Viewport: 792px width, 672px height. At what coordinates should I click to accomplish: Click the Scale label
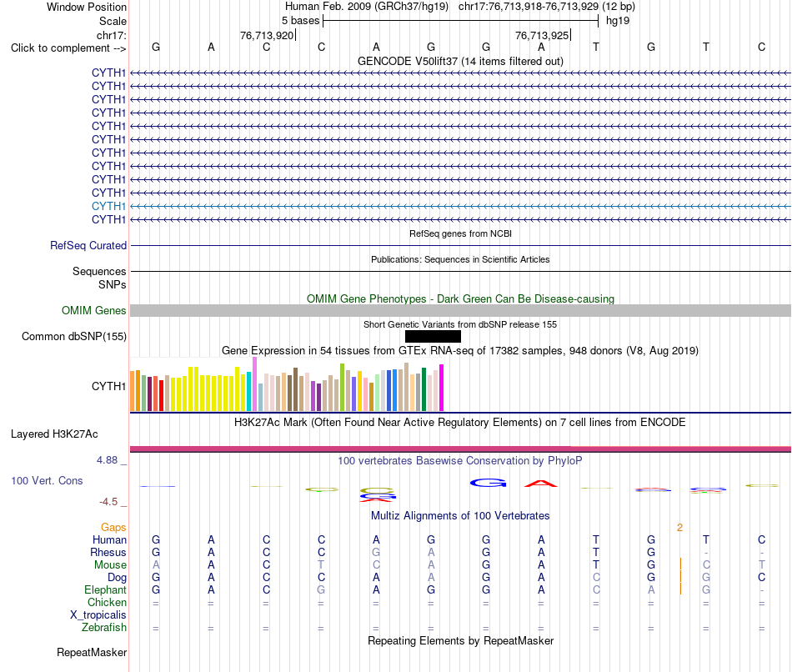click(113, 21)
